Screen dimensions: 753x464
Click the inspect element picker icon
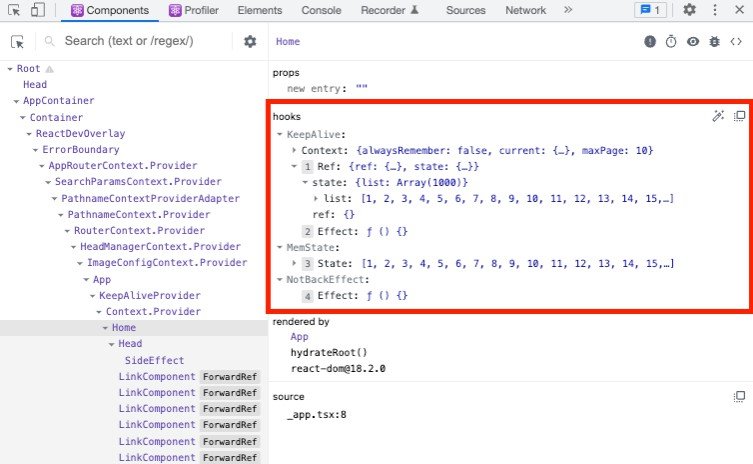15,10
